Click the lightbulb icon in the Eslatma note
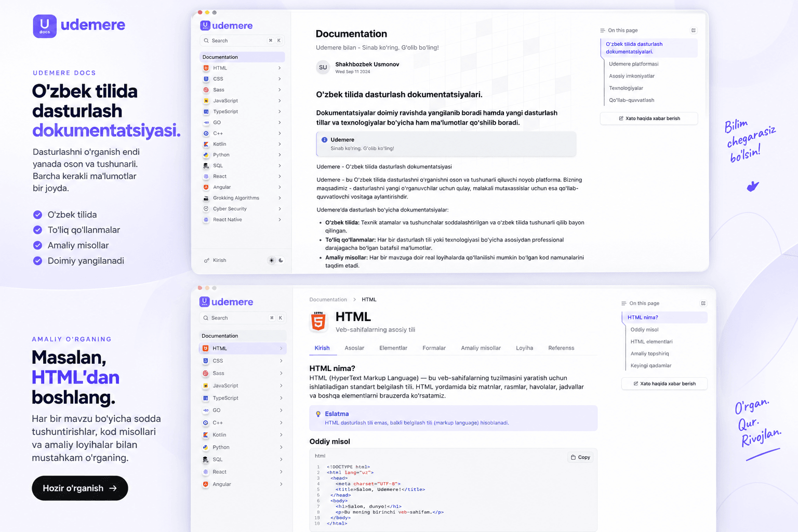This screenshot has width=798, height=532. coord(318,414)
